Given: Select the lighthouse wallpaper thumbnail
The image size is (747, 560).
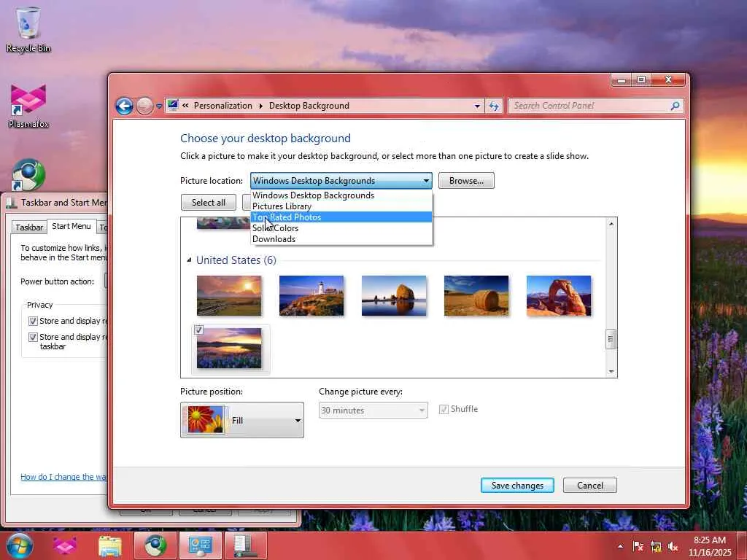Looking at the screenshot, I should pyautogui.click(x=311, y=295).
